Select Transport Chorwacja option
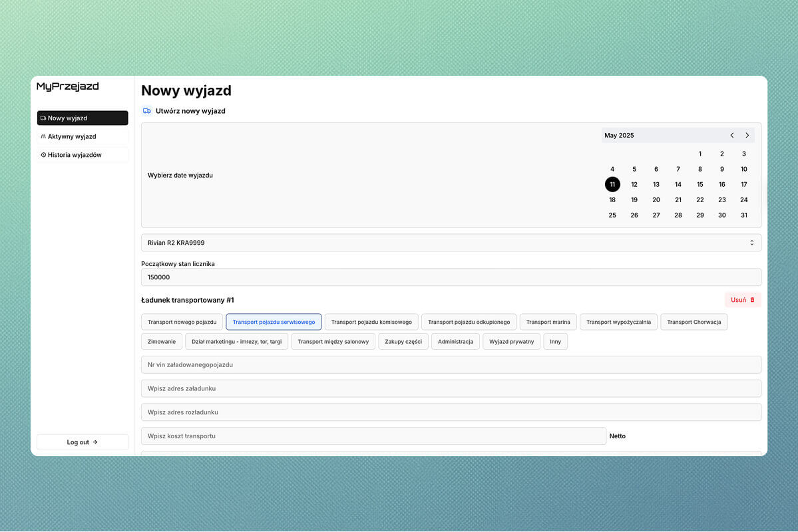Image resolution: width=798 pixels, height=532 pixels. pyautogui.click(x=694, y=322)
